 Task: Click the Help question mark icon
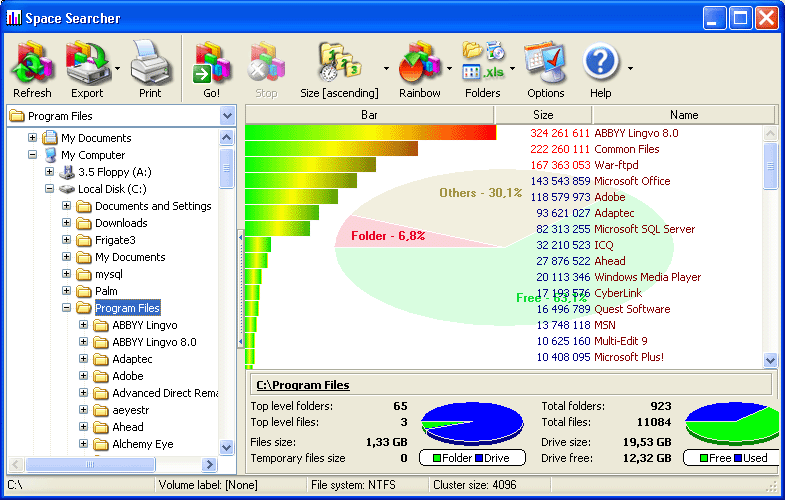(600, 62)
